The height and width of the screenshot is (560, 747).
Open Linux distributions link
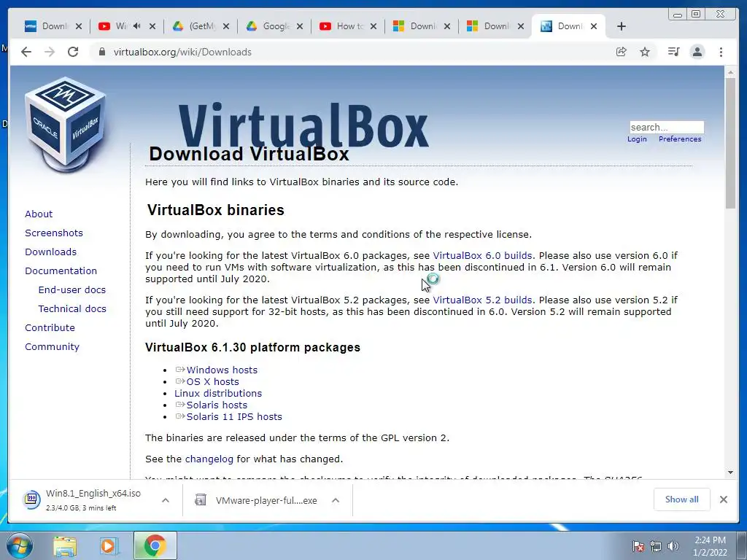217,393
